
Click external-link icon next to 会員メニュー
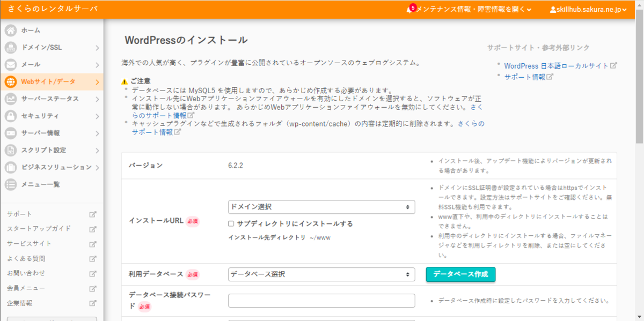(x=93, y=288)
